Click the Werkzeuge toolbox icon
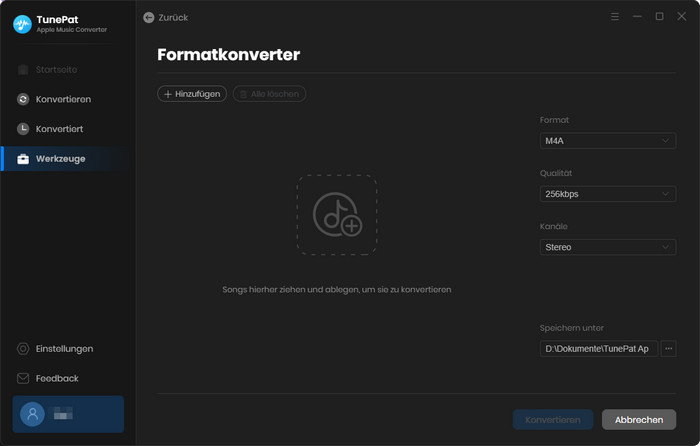Image resolution: width=700 pixels, height=446 pixels. [23, 159]
